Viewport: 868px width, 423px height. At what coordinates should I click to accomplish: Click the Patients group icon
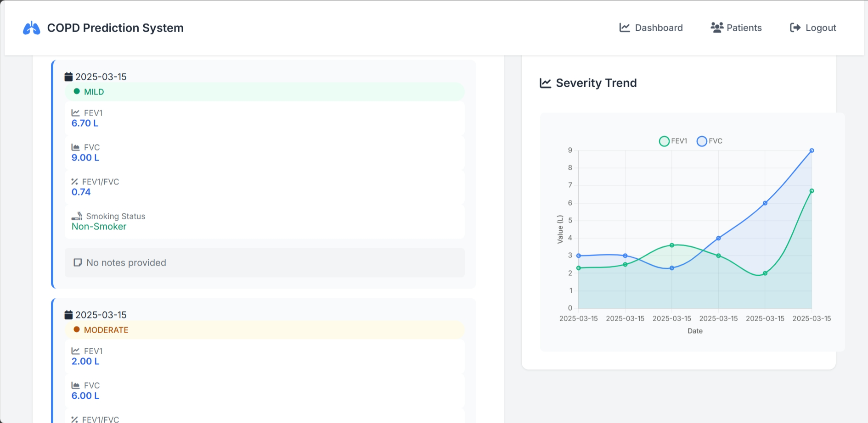716,28
